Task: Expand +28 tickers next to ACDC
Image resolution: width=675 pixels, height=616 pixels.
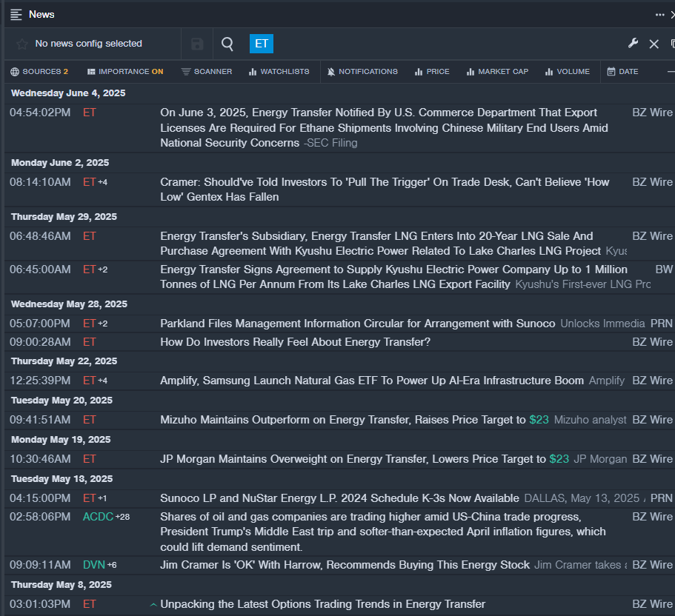Action: point(123,517)
